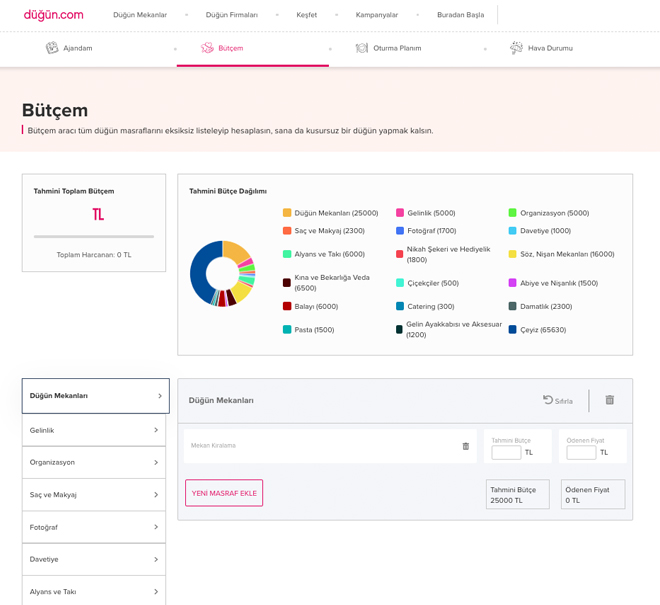Delete the Mekan Kiralama expense row
660x605 pixels.
(x=465, y=446)
